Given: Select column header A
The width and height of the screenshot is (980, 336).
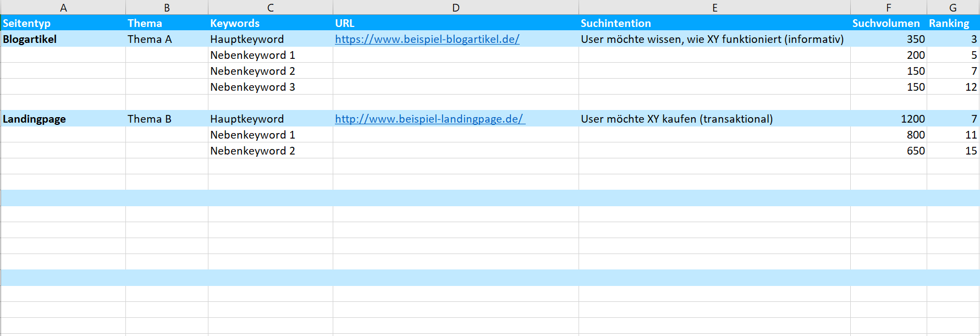Looking at the screenshot, I should pyautogui.click(x=63, y=8).
